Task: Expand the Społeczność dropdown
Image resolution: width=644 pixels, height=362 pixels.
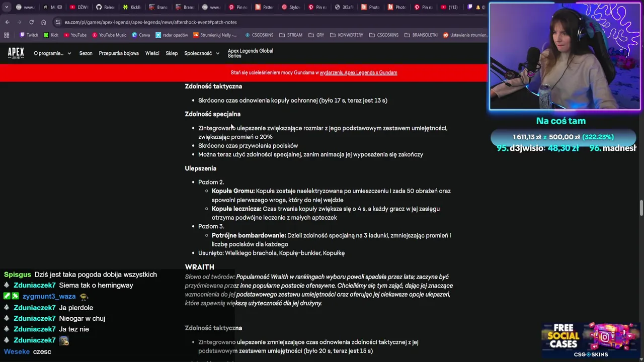Action: pyautogui.click(x=202, y=53)
